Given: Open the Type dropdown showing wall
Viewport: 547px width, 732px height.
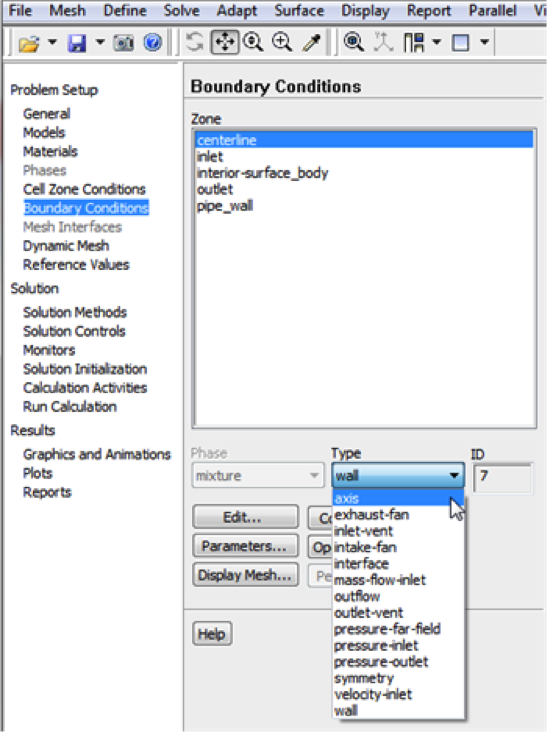Looking at the screenshot, I should coord(398,476).
